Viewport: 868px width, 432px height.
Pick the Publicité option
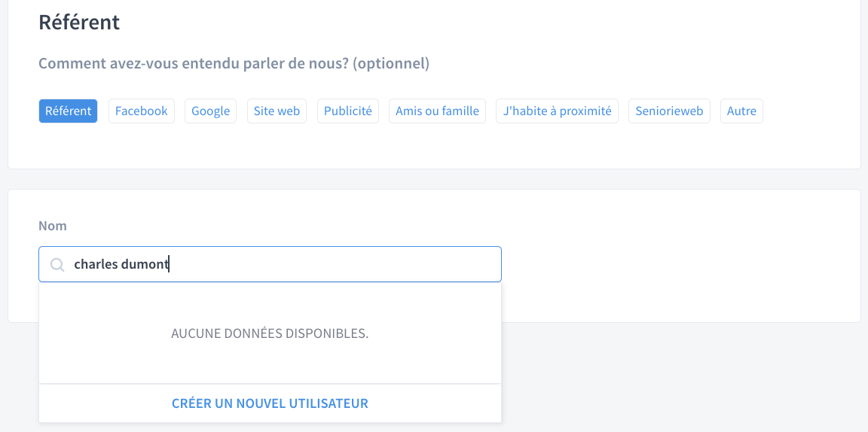click(x=347, y=111)
